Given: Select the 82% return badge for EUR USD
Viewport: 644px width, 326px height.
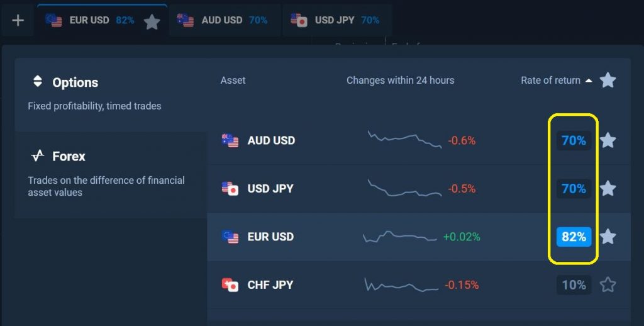Looking at the screenshot, I should (574, 237).
